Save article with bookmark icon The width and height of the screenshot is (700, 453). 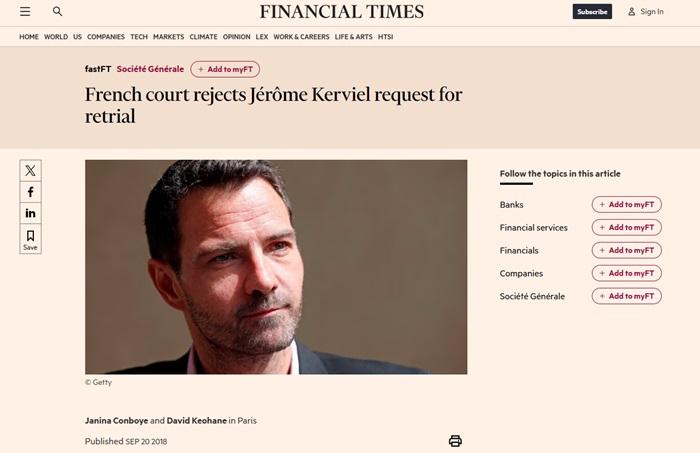[31, 240]
